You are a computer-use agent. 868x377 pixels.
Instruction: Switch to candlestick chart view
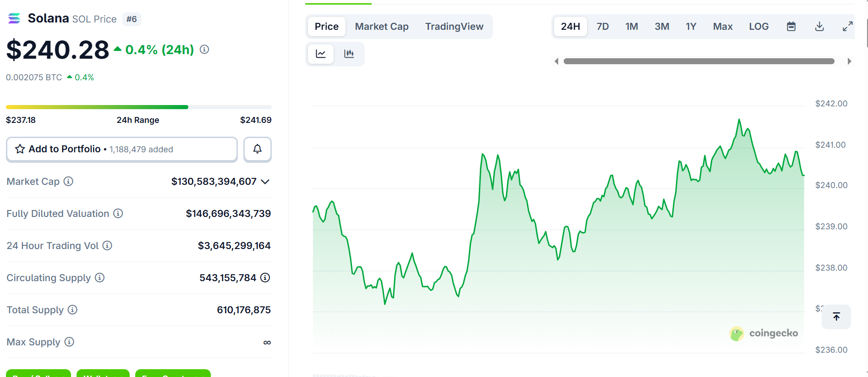coord(349,54)
